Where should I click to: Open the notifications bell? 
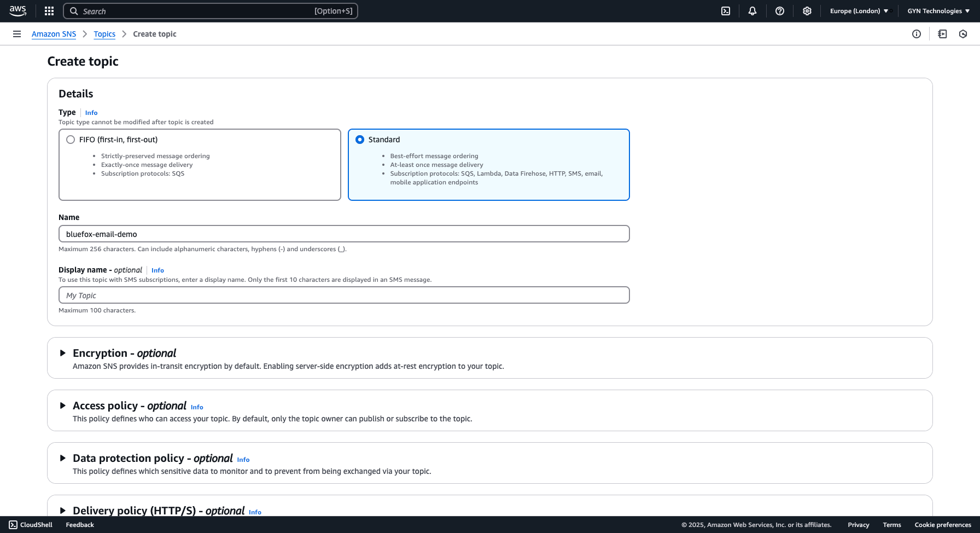(x=752, y=11)
